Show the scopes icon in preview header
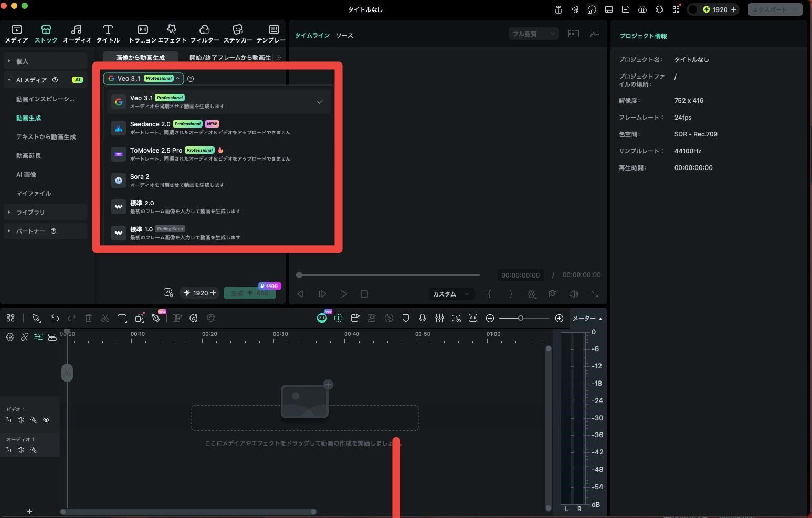 pyautogui.click(x=595, y=34)
